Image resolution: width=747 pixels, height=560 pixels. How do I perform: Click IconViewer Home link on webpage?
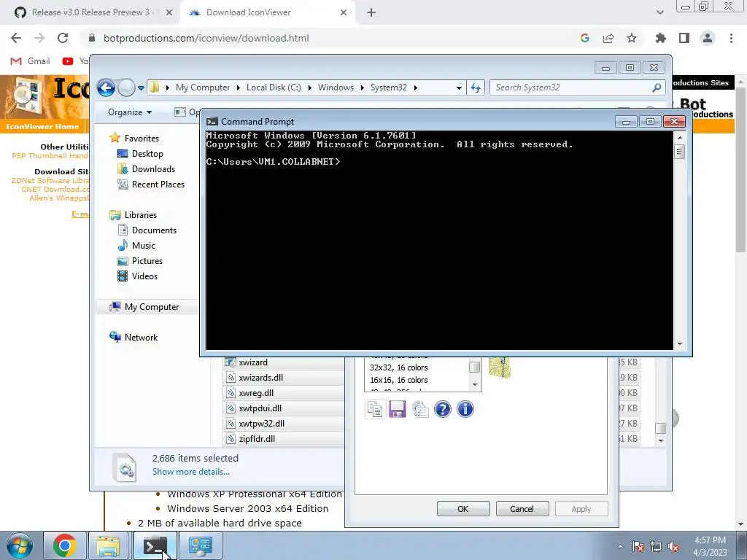pos(42,127)
